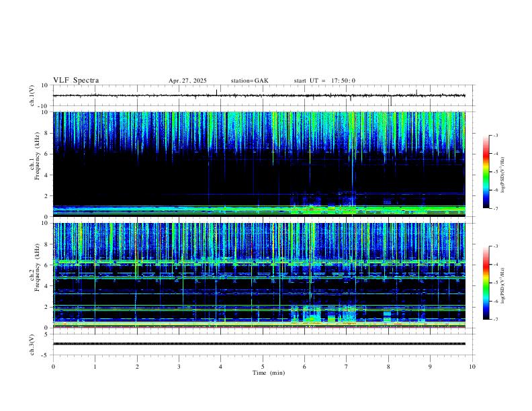The image size is (532, 411).
Task: Click the ch.2 spectrogram panel
Action: 259,275
